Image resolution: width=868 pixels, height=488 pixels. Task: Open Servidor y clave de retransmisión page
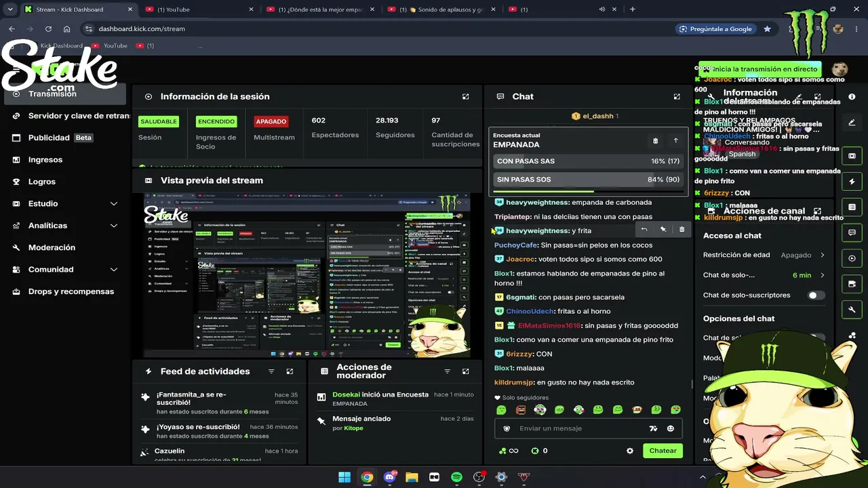click(x=71, y=116)
